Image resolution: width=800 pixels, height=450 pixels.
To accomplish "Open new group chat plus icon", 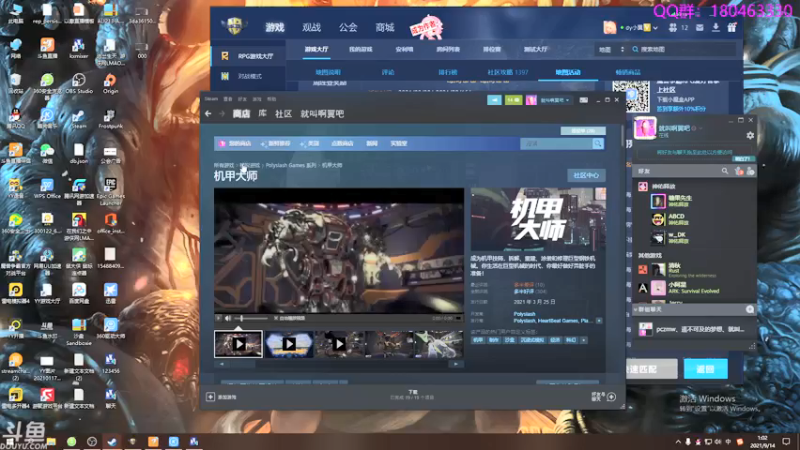I will 749,309.
